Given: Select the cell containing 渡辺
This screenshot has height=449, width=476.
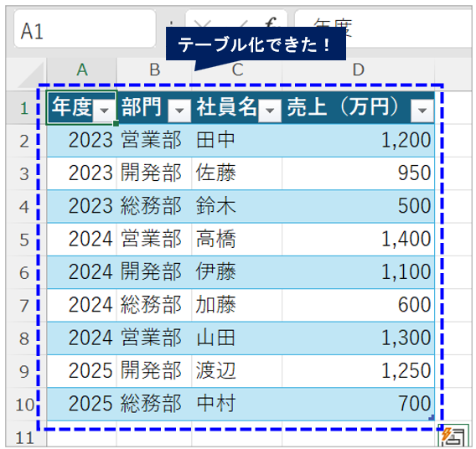Looking at the screenshot, I should tap(237, 371).
